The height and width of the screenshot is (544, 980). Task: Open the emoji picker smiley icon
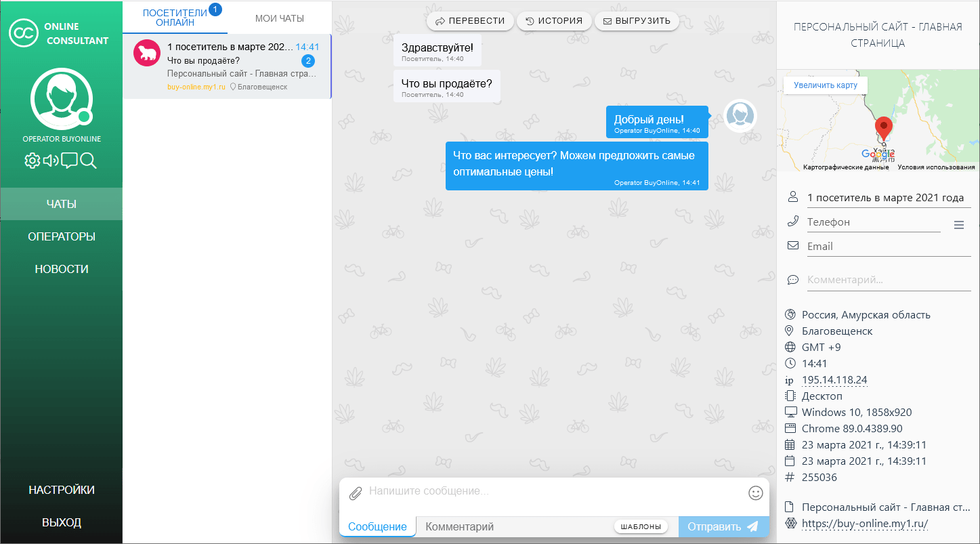[756, 493]
